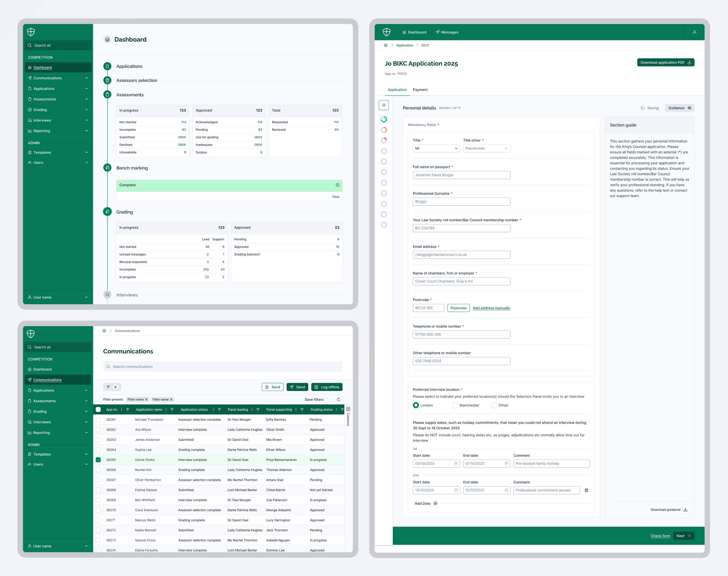
Task: Click the reset filters refresh icon
Action: click(338, 399)
